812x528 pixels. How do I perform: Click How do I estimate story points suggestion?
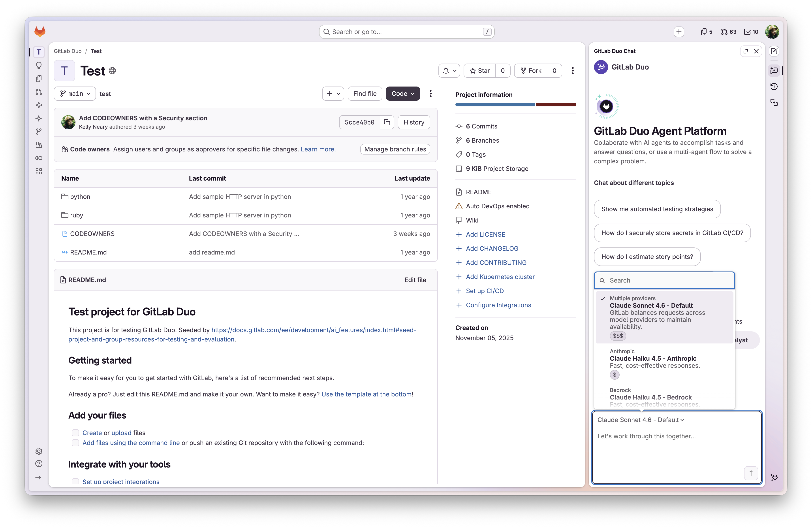[x=647, y=257]
